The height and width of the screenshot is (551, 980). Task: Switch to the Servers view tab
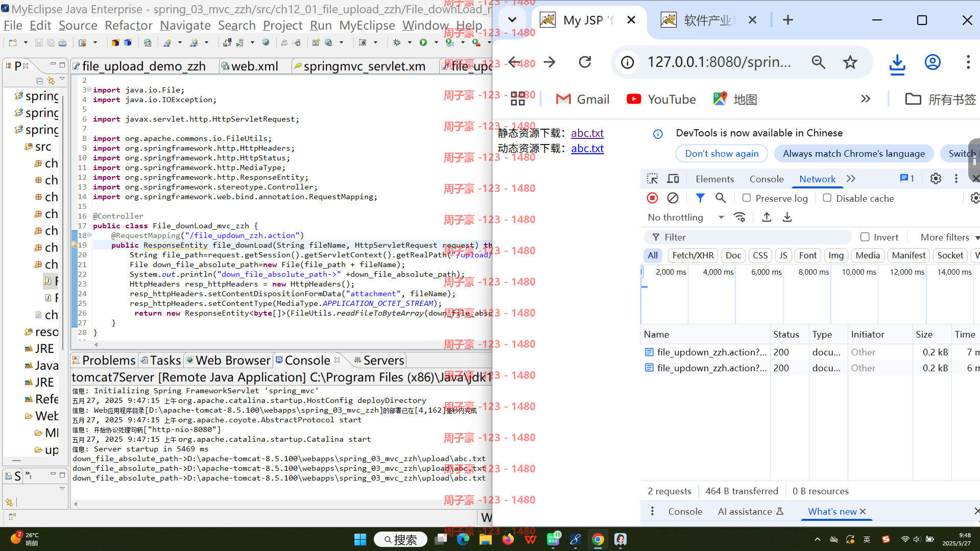[x=379, y=360]
